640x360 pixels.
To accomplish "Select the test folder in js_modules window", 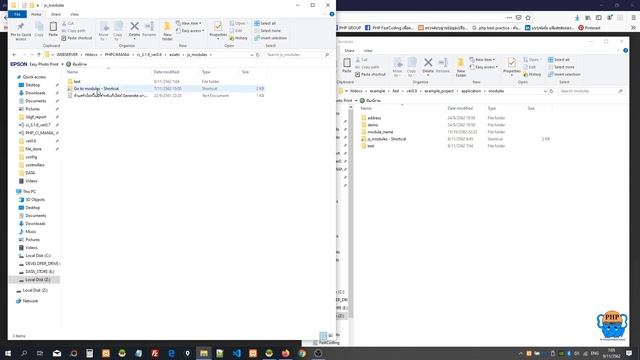I will click(77, 82).
